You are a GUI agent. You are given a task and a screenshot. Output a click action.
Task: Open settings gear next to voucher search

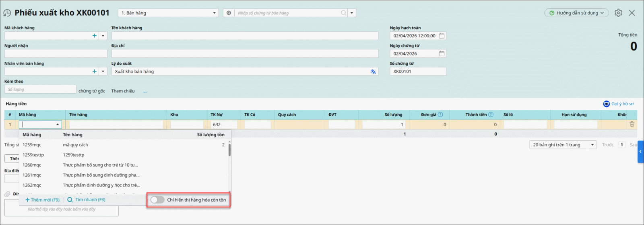coord(229,13)
